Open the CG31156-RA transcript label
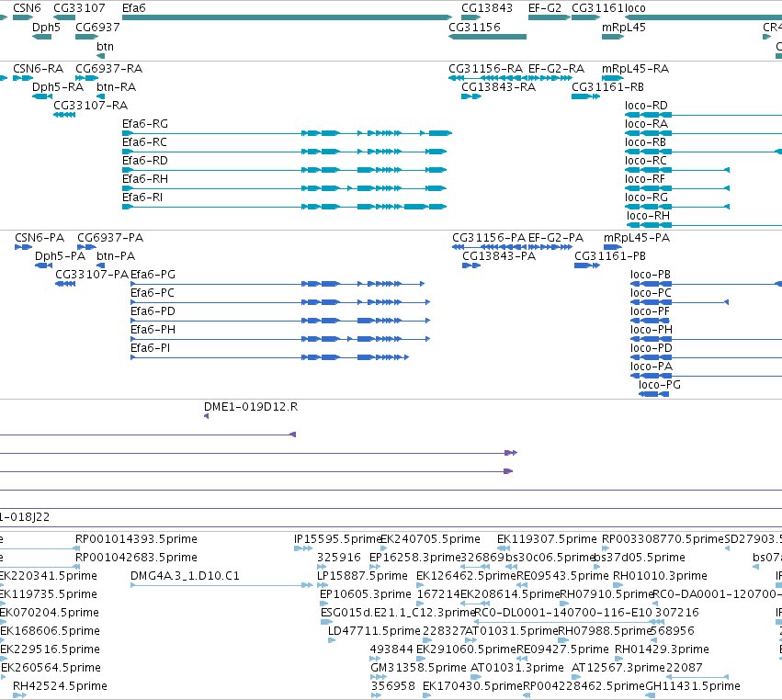The height and width of the screenshot is (700, 782). click(x=486, y=68)
